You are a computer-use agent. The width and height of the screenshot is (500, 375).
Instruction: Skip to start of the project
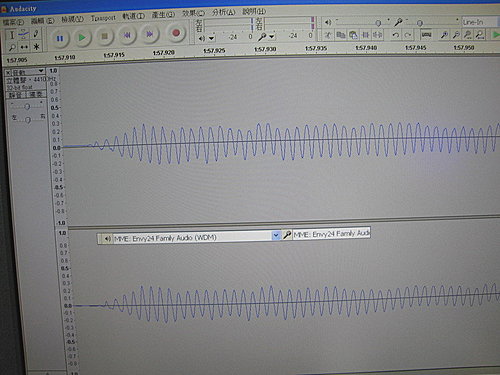pyautogui.click(x=127, y=35)
